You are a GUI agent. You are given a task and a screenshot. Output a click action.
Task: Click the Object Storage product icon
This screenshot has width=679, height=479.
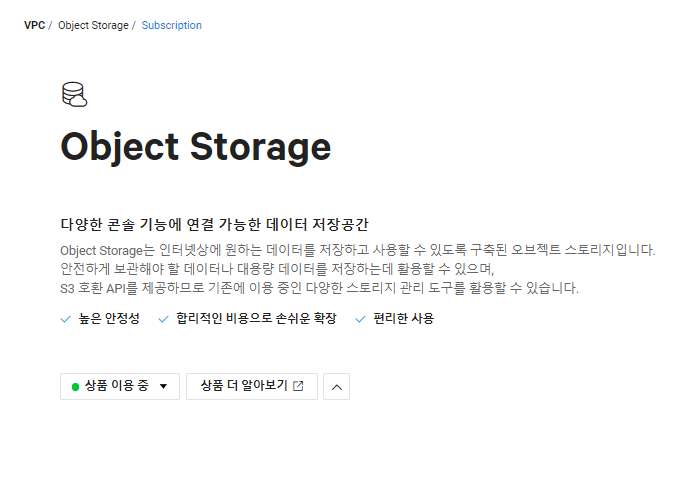(x=74, y=95)
